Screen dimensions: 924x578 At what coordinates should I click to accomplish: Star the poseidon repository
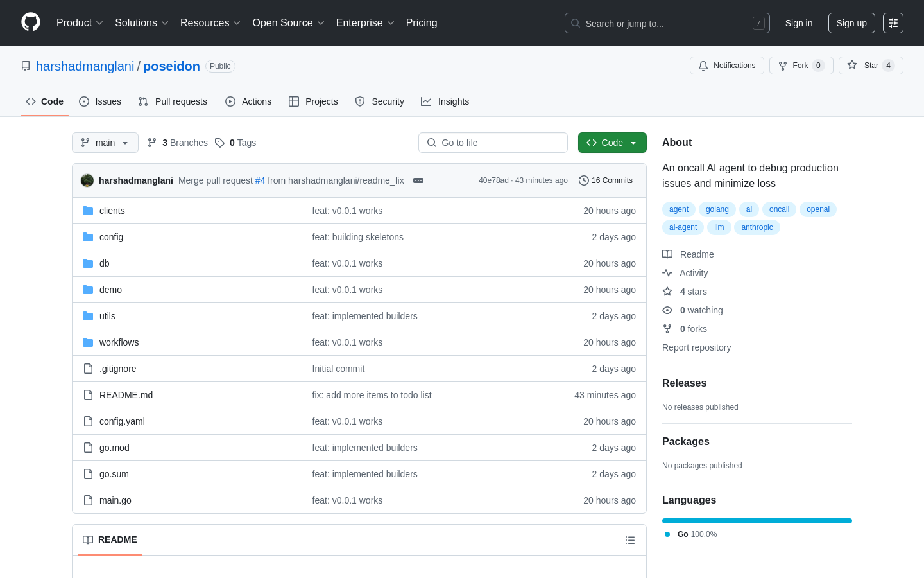point(871,66)
